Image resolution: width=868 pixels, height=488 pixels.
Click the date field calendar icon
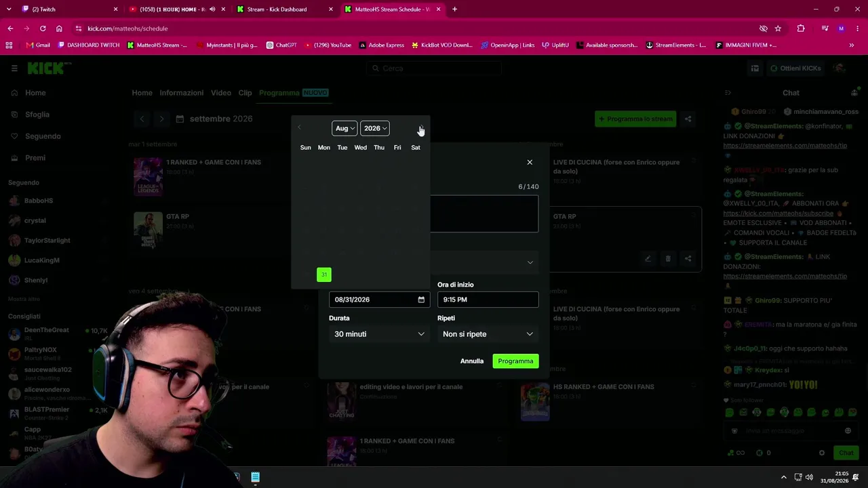[421, 300]
